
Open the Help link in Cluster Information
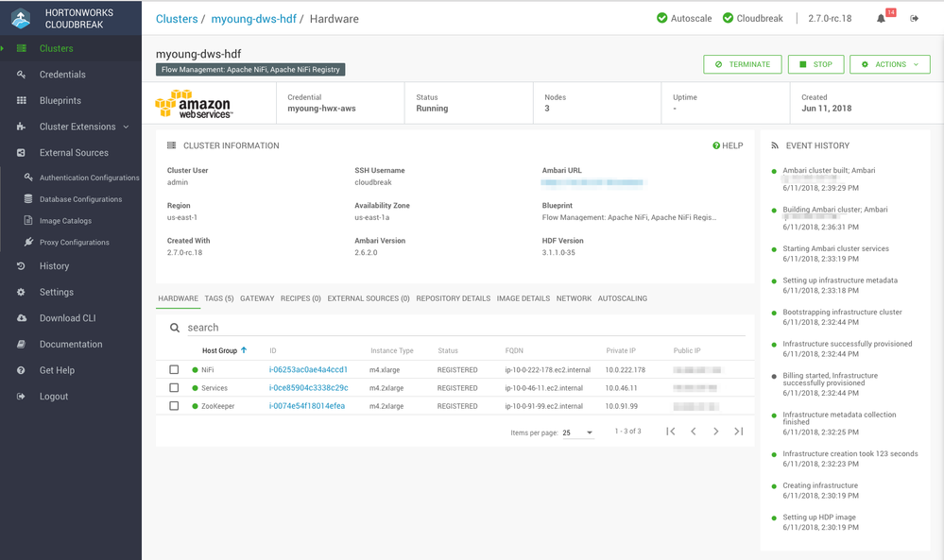tap(728, 145)
